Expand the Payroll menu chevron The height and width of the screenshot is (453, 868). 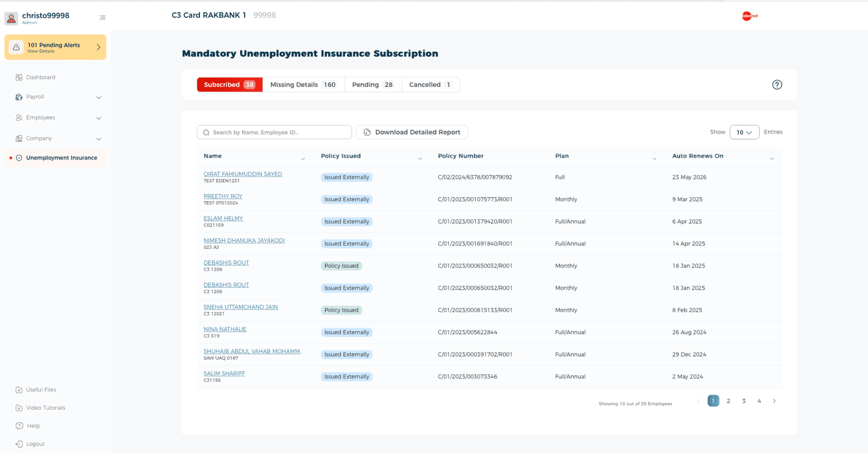tap(99, 97)
